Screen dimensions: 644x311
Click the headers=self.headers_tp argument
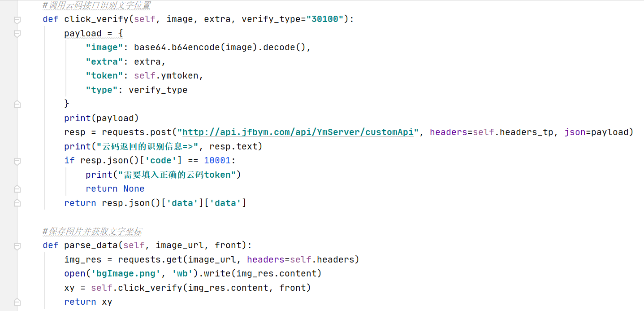click(x=492, y=132)
